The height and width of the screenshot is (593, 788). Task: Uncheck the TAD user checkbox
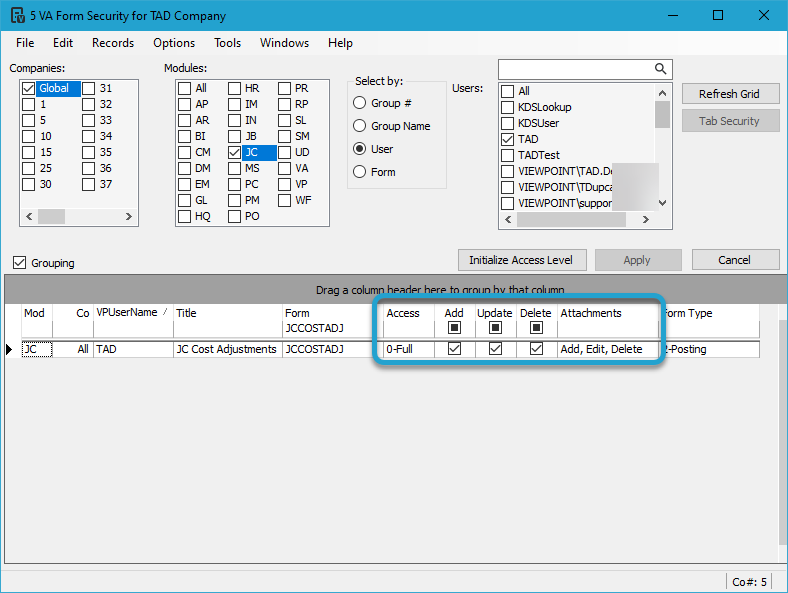508,139
